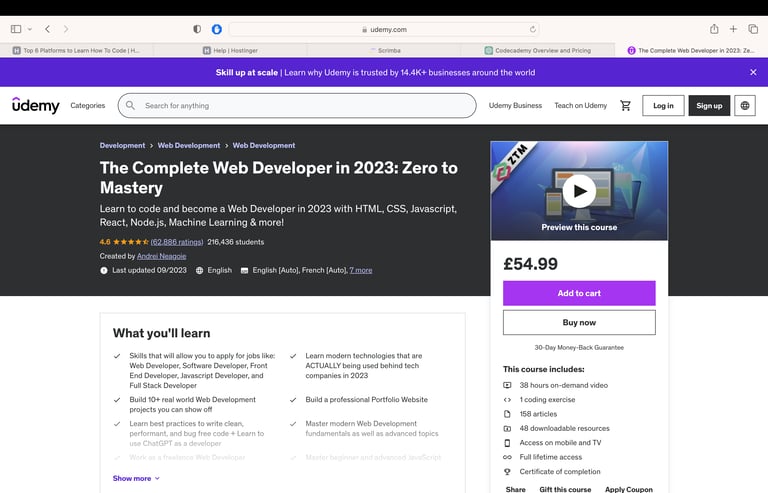Open the Categories menu
768x493 pixels.
tap(88, 105)
